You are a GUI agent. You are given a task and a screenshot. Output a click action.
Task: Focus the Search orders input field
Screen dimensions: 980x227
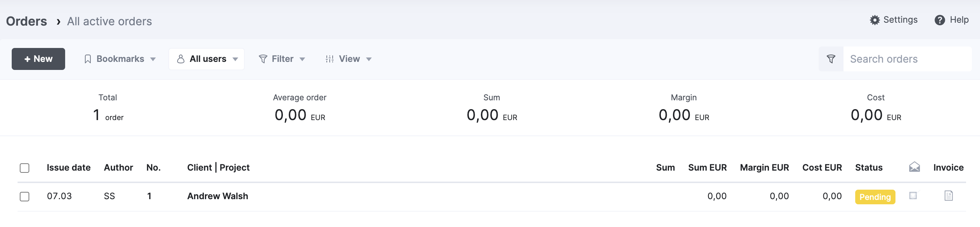click(907, 59)
